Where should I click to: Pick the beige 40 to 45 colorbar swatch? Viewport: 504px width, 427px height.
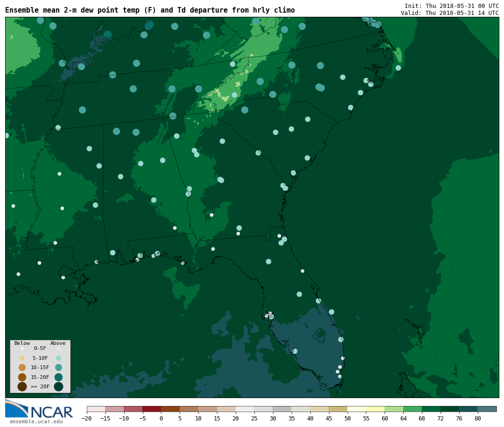click(x=320, y=409)
